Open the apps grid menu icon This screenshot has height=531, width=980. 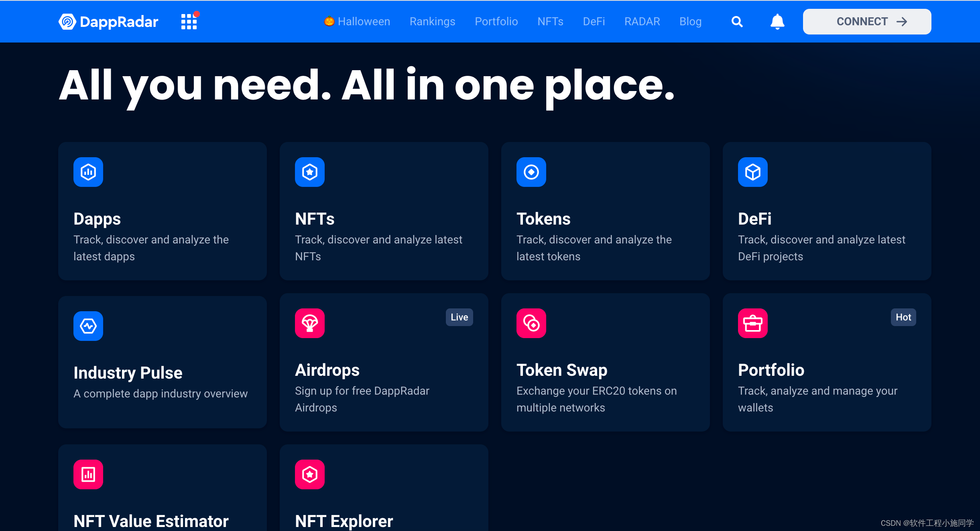coord(189,22)
